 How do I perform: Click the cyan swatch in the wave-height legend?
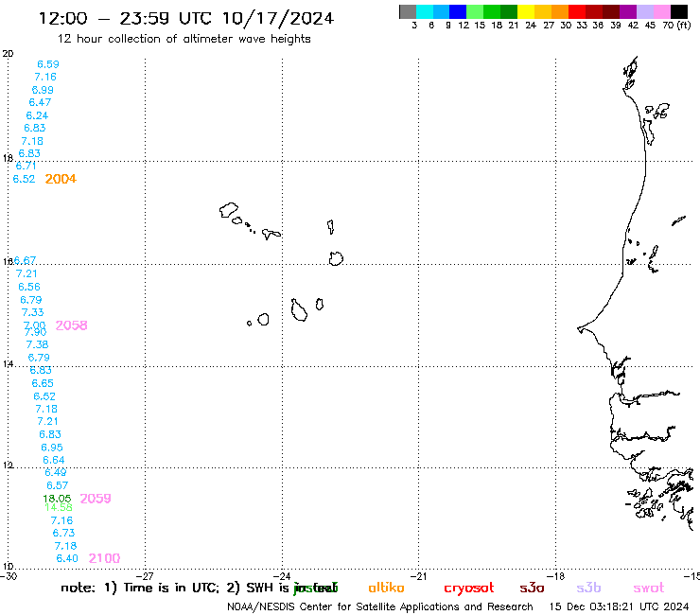(425, 11)
